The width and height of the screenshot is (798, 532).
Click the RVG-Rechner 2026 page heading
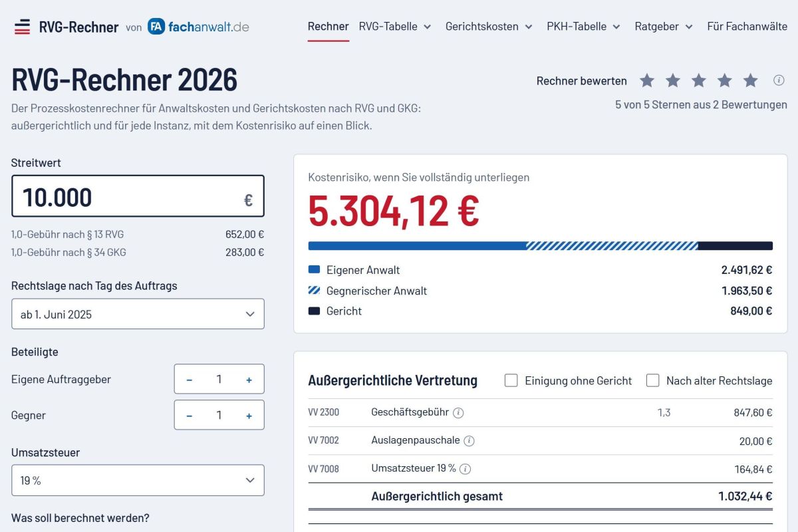coord(124,80)
